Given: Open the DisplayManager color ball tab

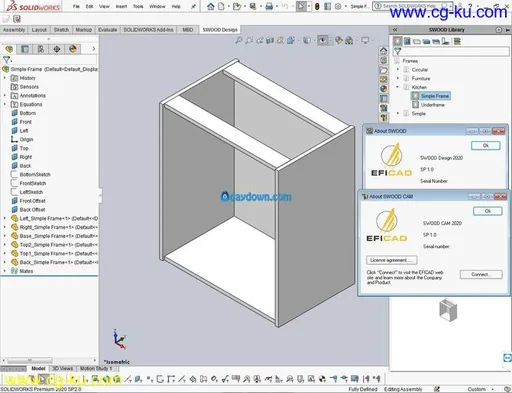Looking at the screenshot, I should coord(73,49).
